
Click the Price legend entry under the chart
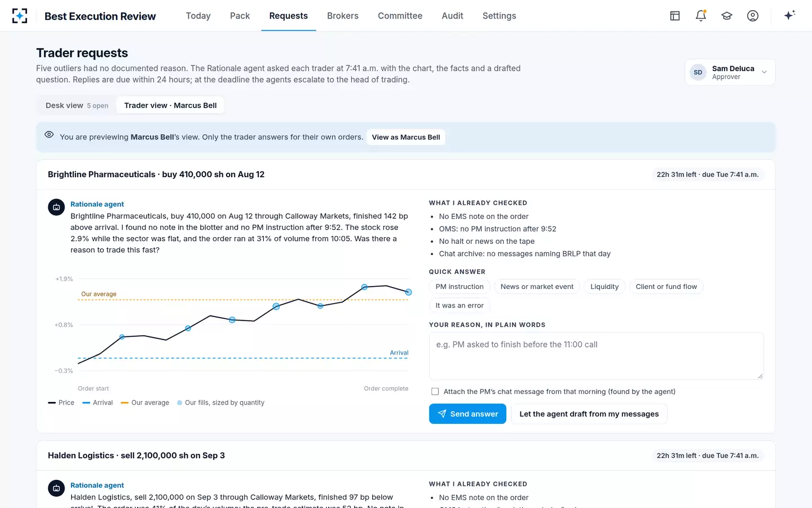(x=61, y=402)
